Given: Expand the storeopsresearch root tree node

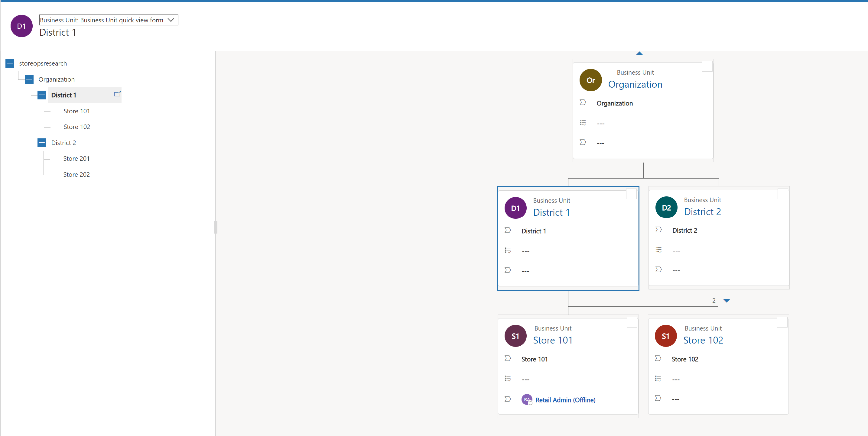Looking at the screenshot, I should (x=11, y=63).
